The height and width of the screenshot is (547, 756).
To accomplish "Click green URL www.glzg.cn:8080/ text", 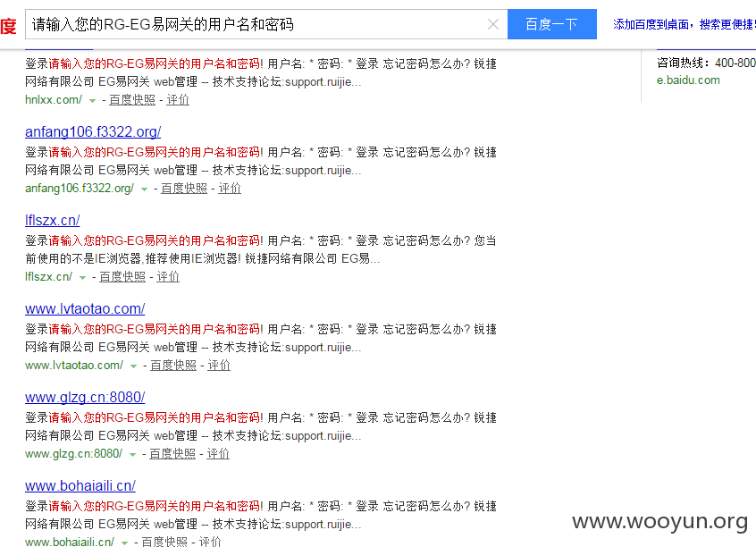I will (74, 453).
